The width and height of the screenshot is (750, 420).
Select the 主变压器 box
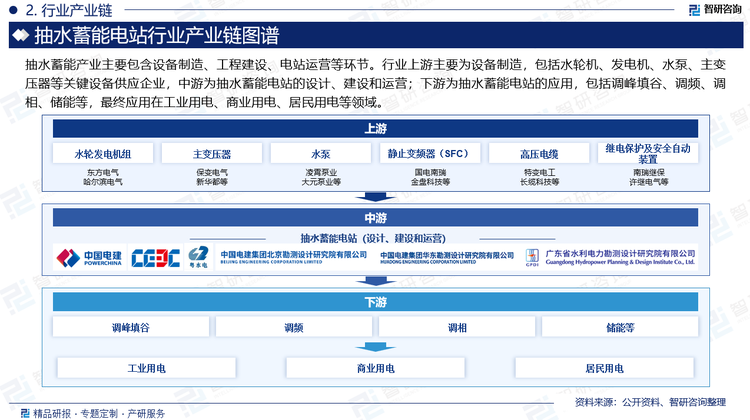click(x=212, y=154)
